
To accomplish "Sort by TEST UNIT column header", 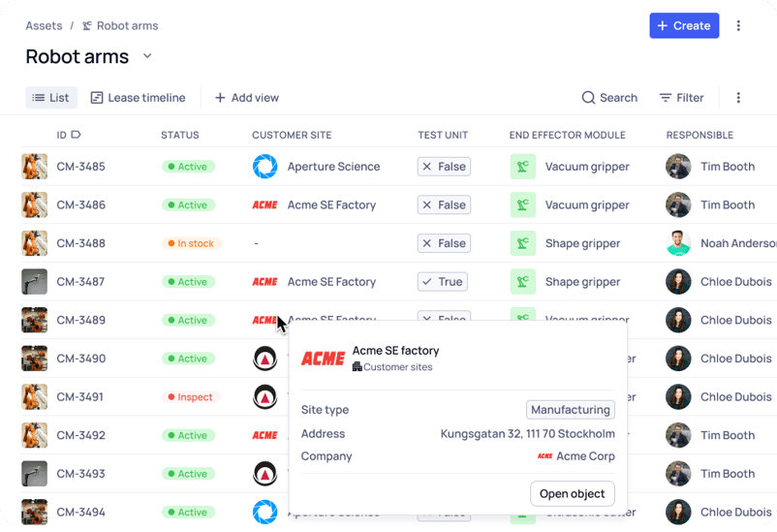I will click(443, 135).
